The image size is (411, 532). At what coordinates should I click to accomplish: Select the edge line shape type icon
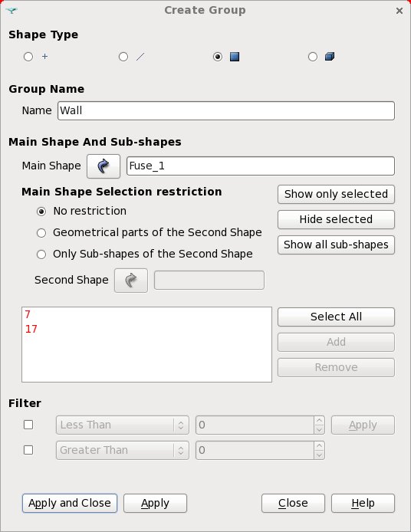140,57
